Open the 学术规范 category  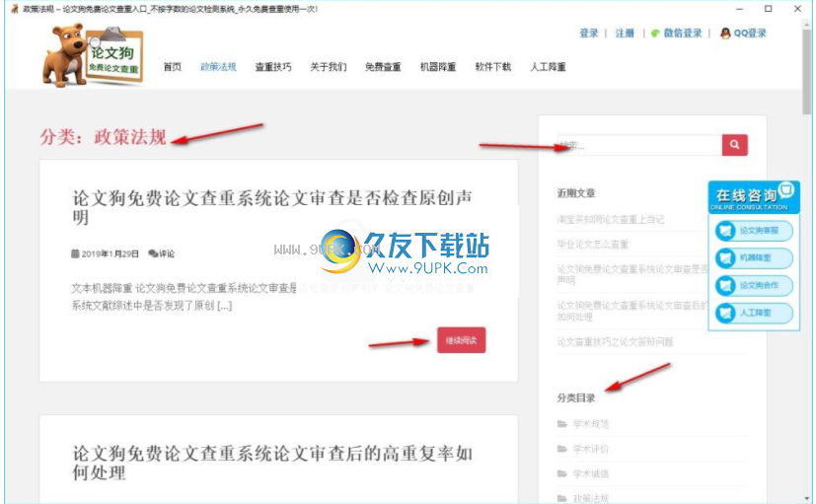[591, 424]
